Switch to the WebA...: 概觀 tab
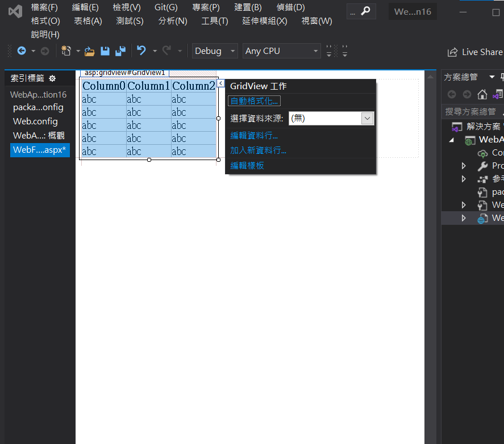The image size is (504, 444). [39, 136]
